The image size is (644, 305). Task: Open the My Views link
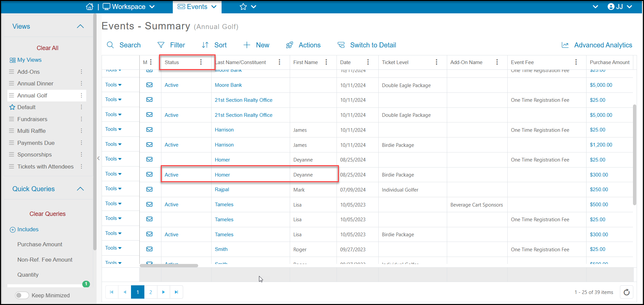pyautogui.click(x=26, y=60)
